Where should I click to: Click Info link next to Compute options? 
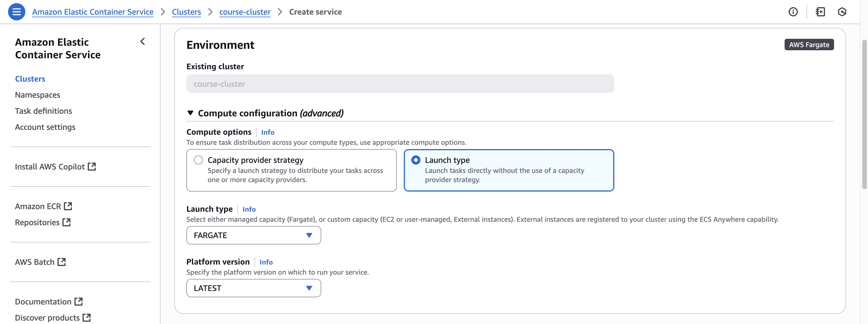pyautogui.click(x=267, y=132)
